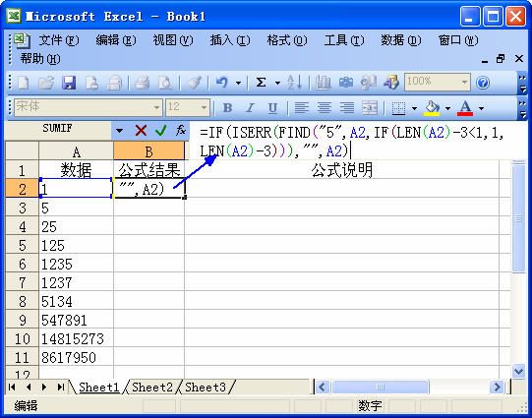Apply yellow Fill Color paint bucket
The height and width of the screenshot is (418, 532).
pyautogui.click(x=432, y=108)
